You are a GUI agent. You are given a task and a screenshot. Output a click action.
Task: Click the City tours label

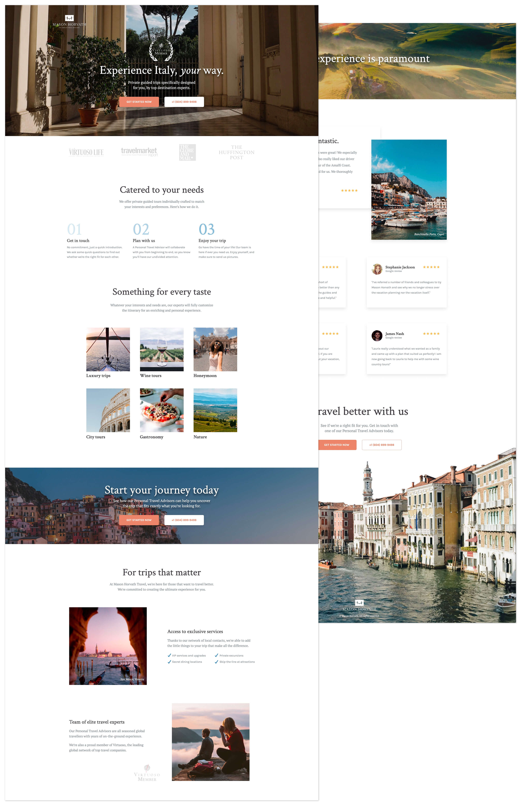[96, 437]
